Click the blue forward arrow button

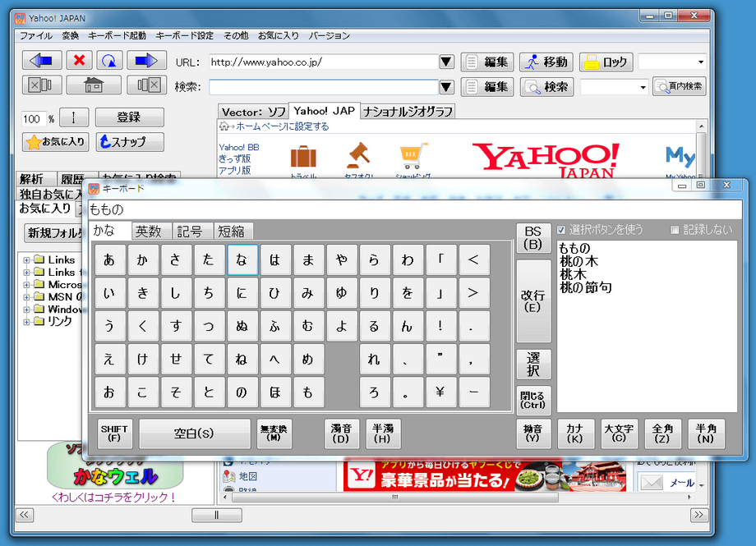click(146, 61)
